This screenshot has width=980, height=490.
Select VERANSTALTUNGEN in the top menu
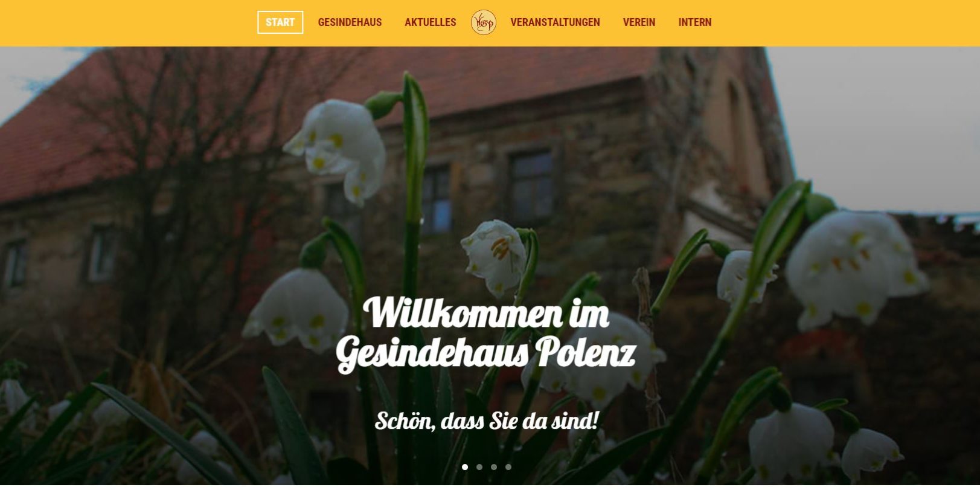(555, 22)
